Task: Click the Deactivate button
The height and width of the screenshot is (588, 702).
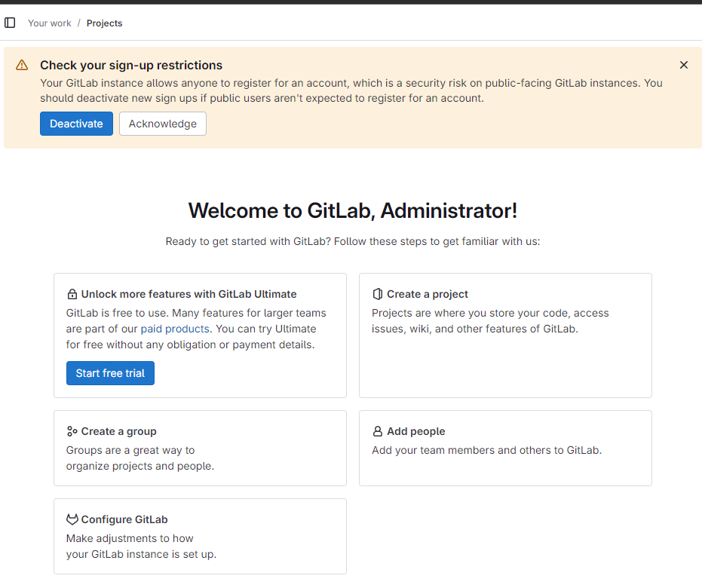Action: (77, 124)
